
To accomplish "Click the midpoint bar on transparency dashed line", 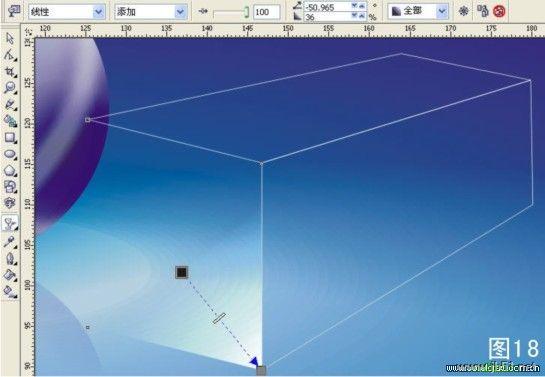I will (x=219, y=318).
